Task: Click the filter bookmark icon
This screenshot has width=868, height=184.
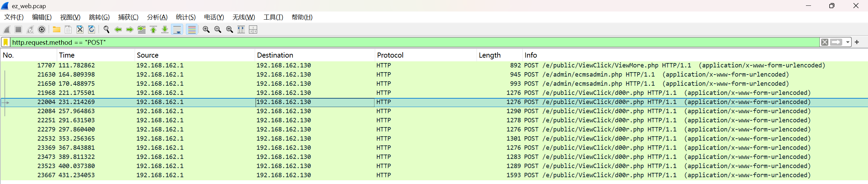Action: (x=6, y=42)
